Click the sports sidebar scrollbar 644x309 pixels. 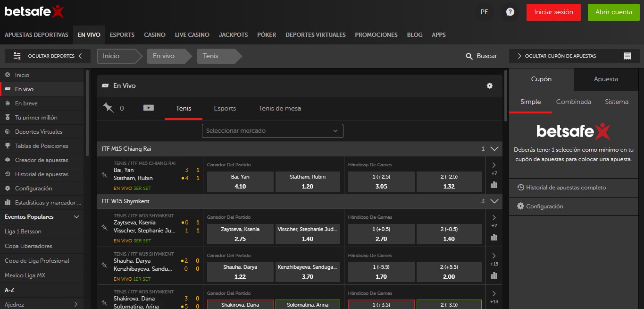[x=87, y=113]
